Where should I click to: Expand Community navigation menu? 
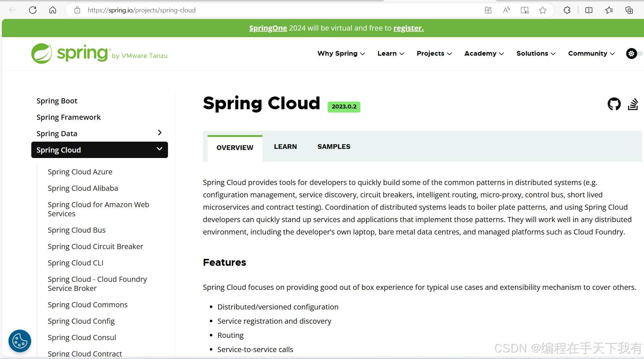point(592,54)
